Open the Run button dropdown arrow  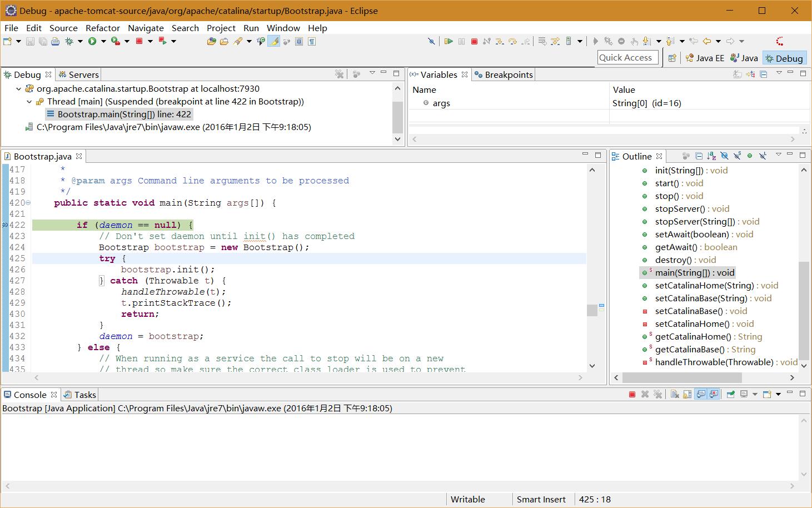tap(103, 42)
